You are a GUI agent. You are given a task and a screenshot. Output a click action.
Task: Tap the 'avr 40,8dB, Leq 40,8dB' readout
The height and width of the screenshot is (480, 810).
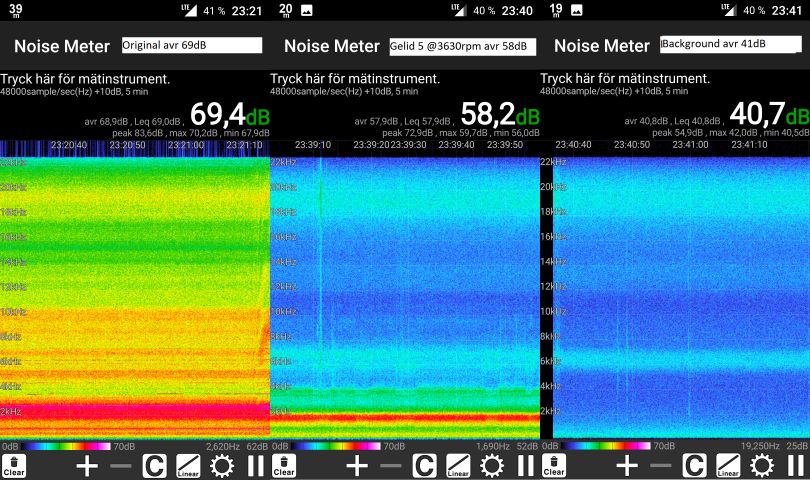674,122
